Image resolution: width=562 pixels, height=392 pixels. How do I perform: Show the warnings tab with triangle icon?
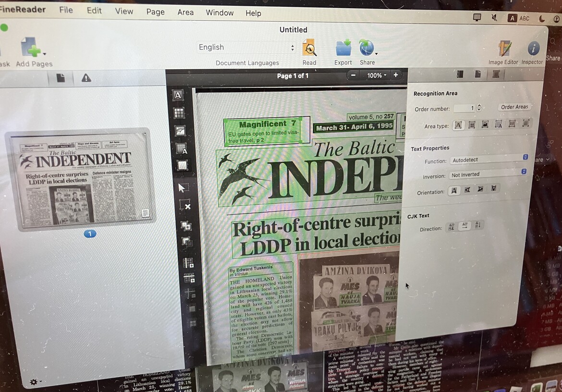[86, 78]
